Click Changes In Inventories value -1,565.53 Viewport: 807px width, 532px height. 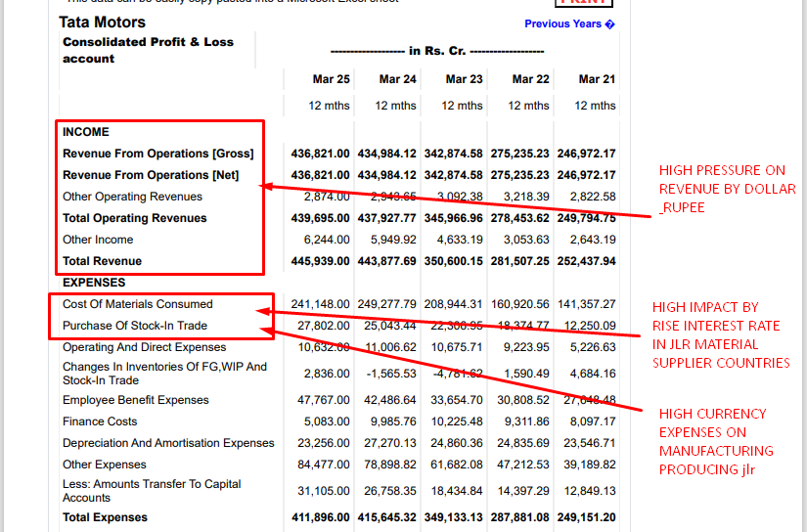[x=391, y=374]
